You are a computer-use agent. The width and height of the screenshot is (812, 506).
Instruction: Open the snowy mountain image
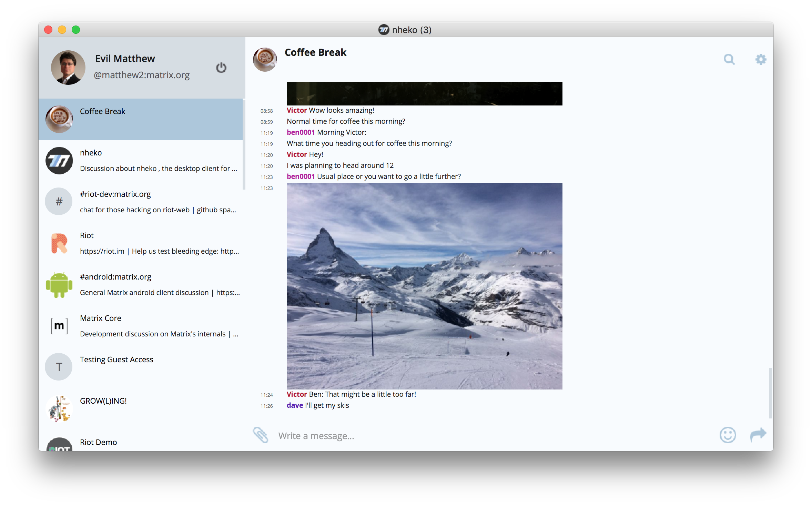pyautogui.click(x=424, y=286)
